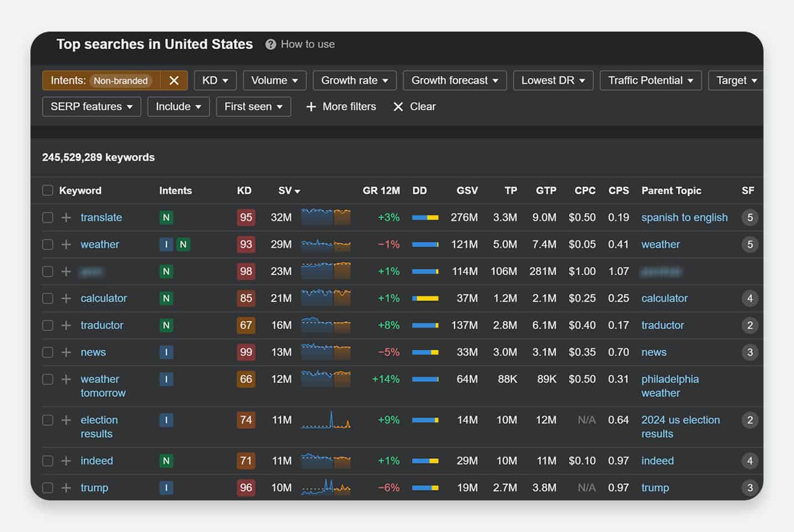This screenshot has width=794, height=532.
Task: Open the Lowest DR filter dropdown
Action: [x=553, y=80]
